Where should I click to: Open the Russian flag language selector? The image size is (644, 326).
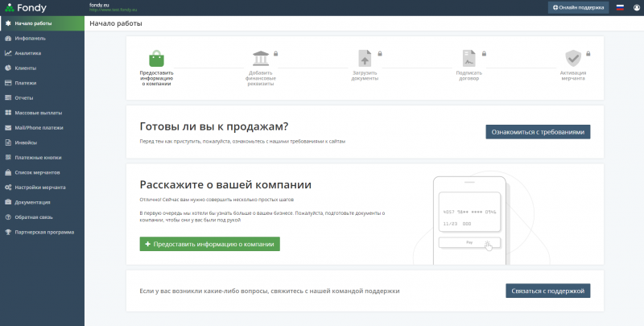pos(620,7)
